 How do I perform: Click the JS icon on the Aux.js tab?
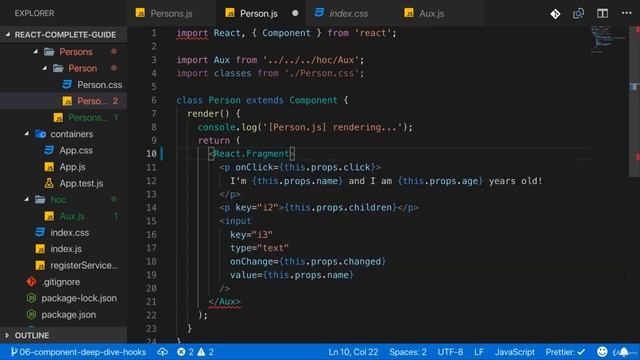click(x=409, y=13)
